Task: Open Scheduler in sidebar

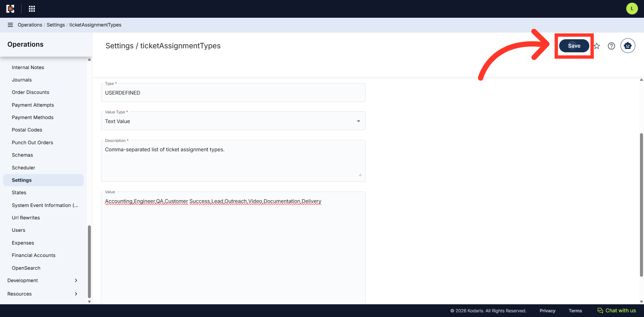Action: [x=23, y=168]
